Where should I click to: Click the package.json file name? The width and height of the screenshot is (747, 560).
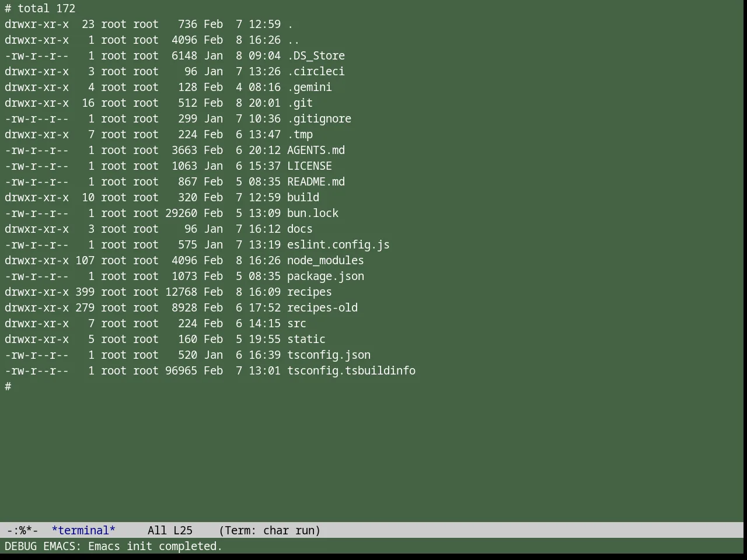(326, 276)
